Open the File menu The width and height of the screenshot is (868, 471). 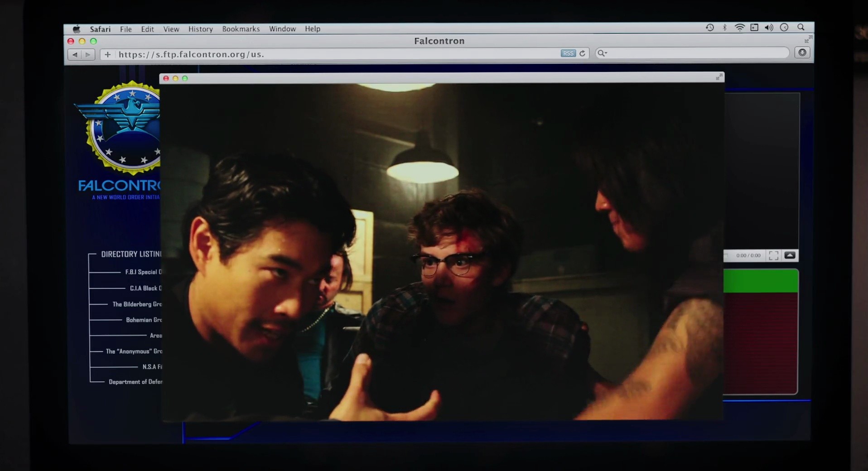[x=126, y=29]
